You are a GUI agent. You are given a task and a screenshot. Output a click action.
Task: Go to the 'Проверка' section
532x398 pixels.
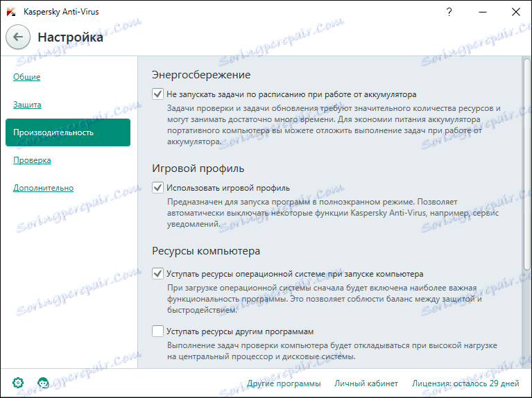[x=32, y=159]
